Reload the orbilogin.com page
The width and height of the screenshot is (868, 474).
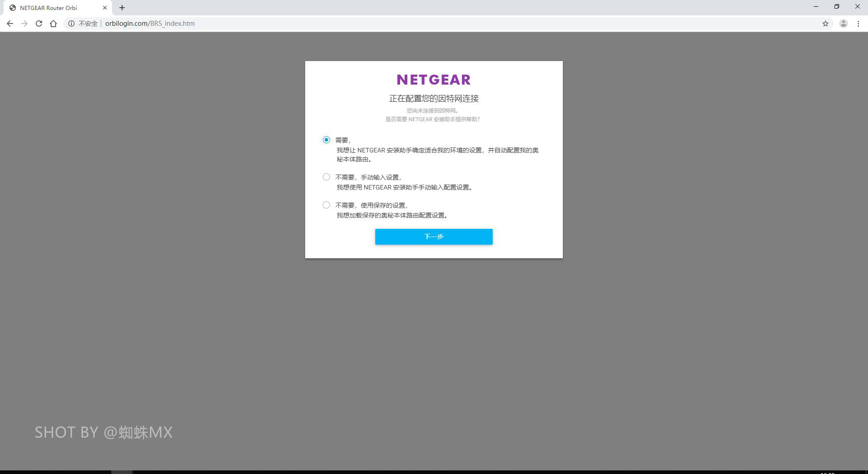pos(39,24)
